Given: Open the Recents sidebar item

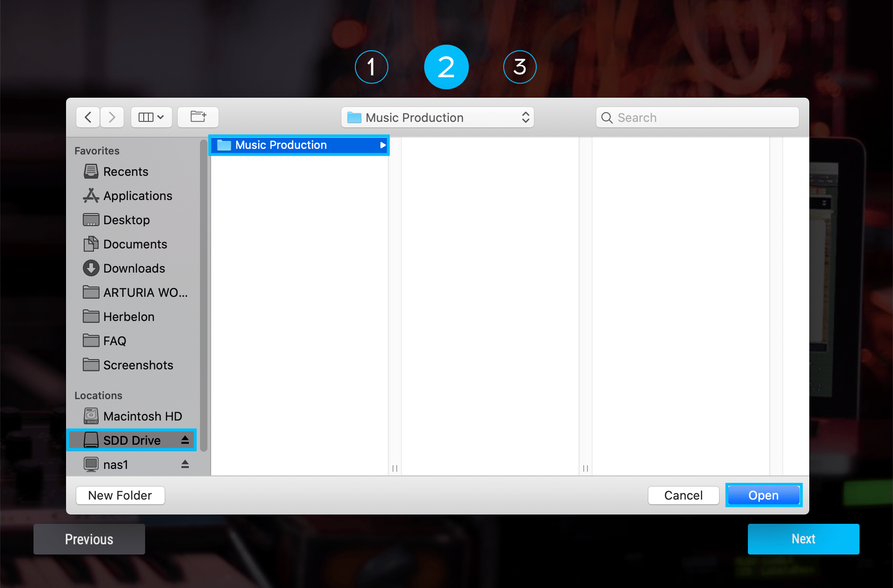Looking at the screenshot, I should coord(126,171).
